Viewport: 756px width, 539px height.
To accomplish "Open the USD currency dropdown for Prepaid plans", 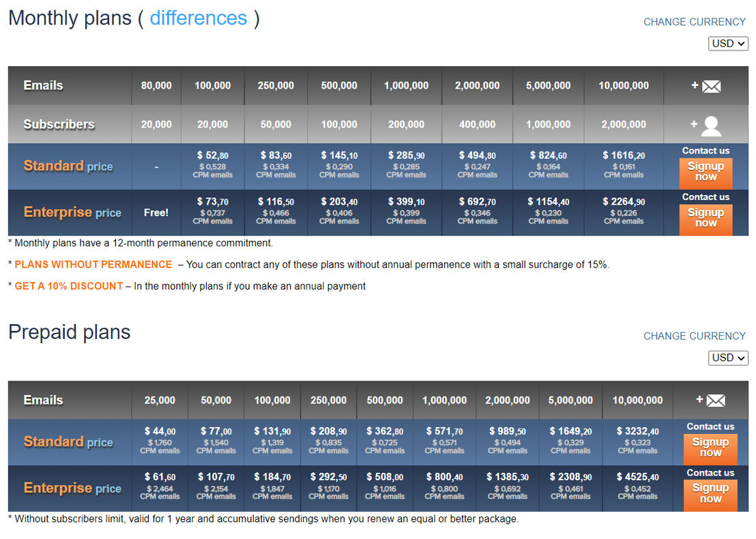I will click(728, 358).
